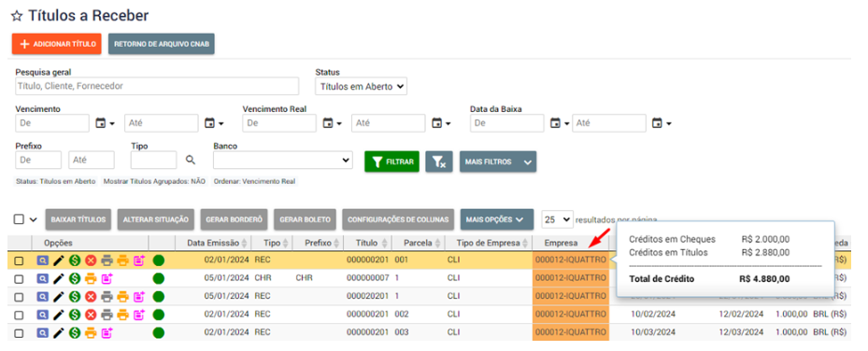Clear filters funnel-with-X button
This screenshot has width=868, height=351.
439,161
